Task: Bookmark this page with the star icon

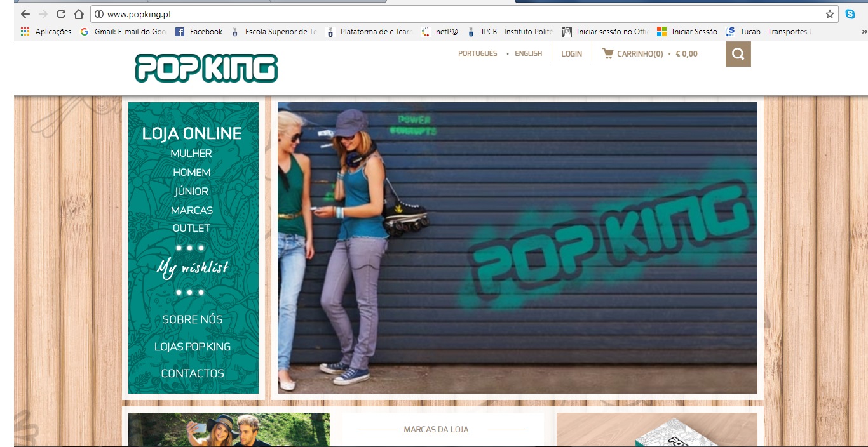Action: pyautogui.click(x=830, y=14)
